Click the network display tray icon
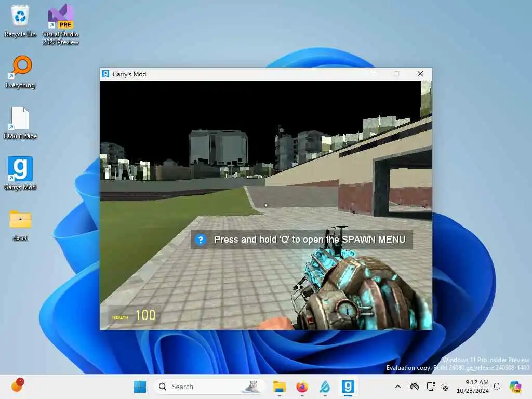 (x=431, y=387)
